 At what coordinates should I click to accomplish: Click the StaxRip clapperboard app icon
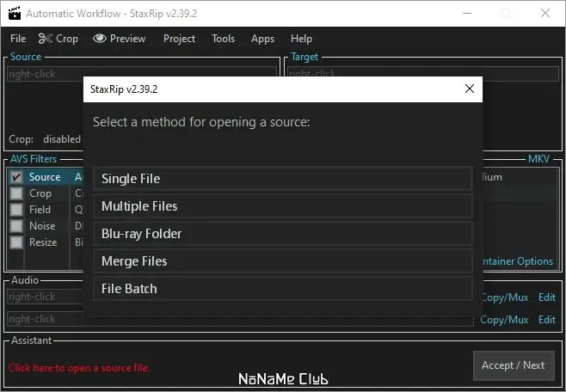(x=13, y=14)
